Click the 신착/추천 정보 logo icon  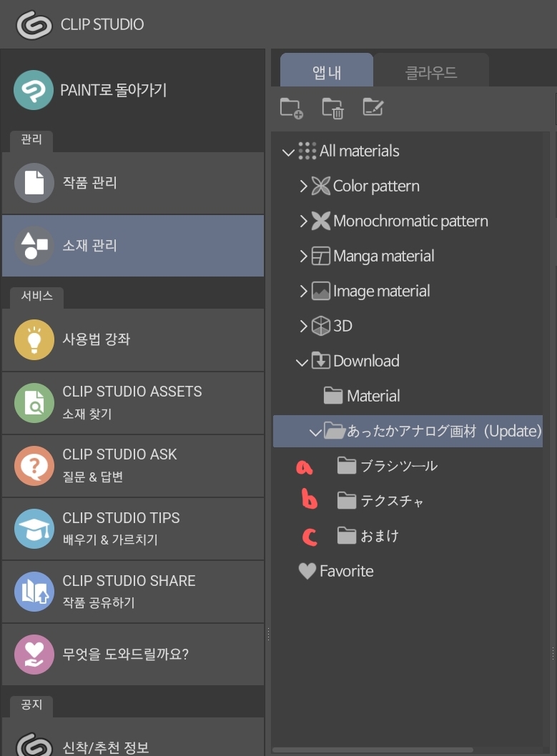(x=34, y=745)
